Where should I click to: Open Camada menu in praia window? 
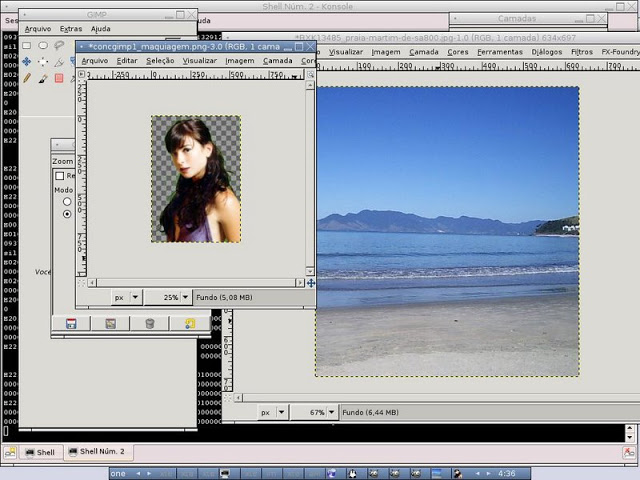click(424, 52)
